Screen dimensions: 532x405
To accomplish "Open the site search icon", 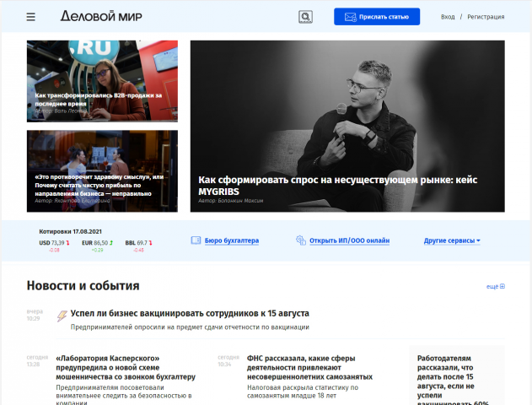I will point(305,17).
